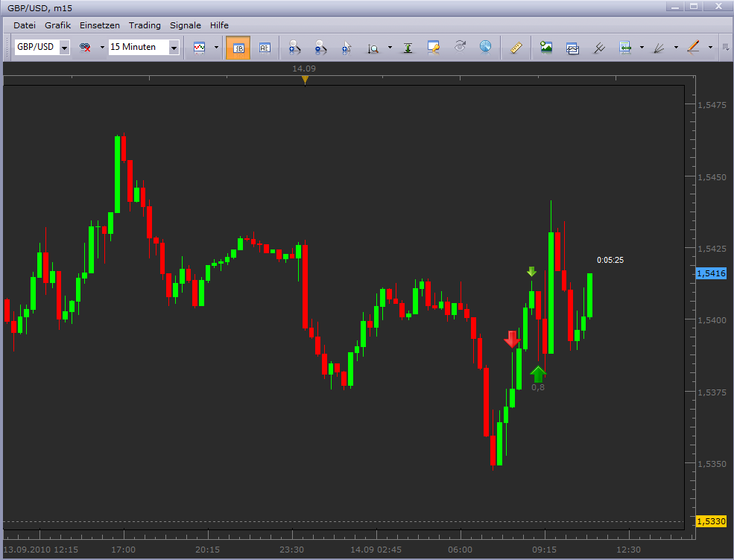Click the blue radar globe icon
734x560 pixels.
pos(485,47)
